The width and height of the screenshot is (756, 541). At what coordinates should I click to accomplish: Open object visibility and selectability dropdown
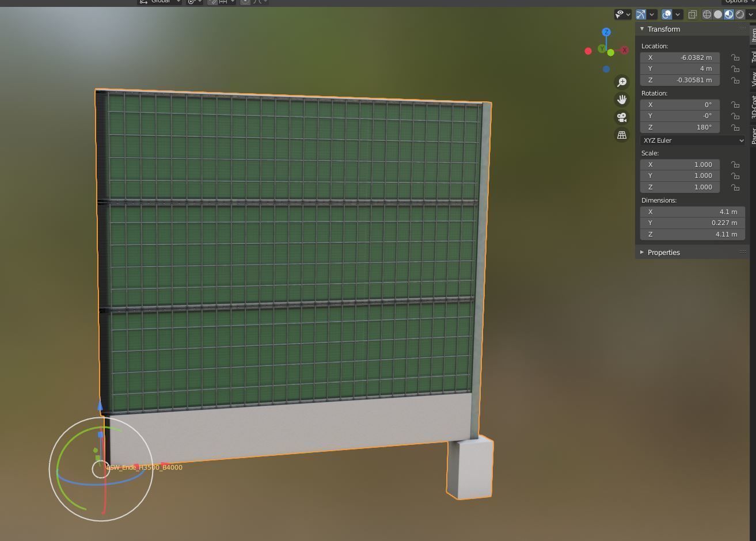point(623,14)
